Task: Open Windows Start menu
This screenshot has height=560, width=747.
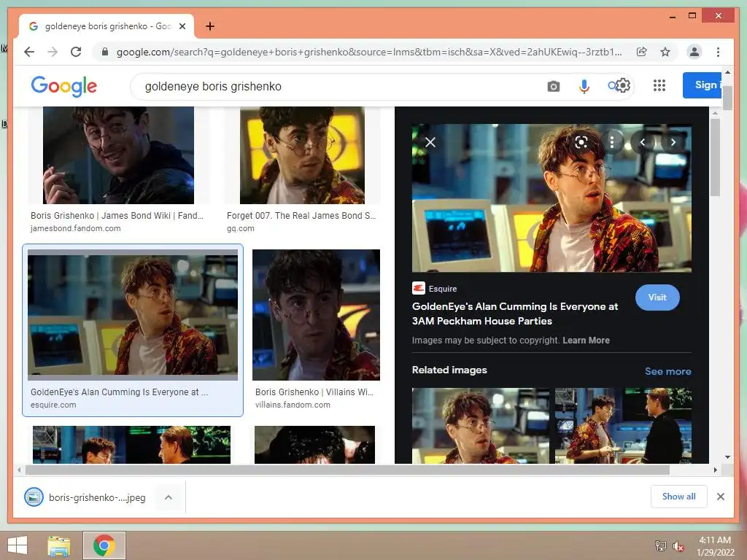Action: point(18,545)
